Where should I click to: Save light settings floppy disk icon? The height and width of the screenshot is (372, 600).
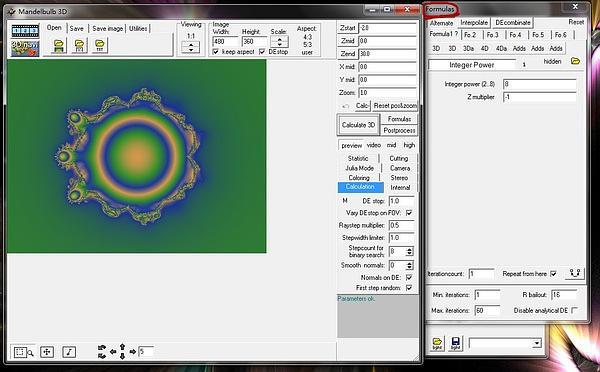coord(455,343)
